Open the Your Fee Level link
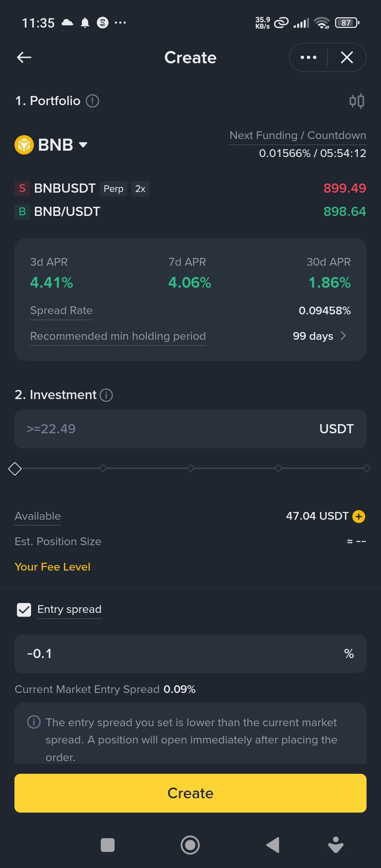Image resolution: width=381 pixels, height=868 pixels. tap(53, 567)
